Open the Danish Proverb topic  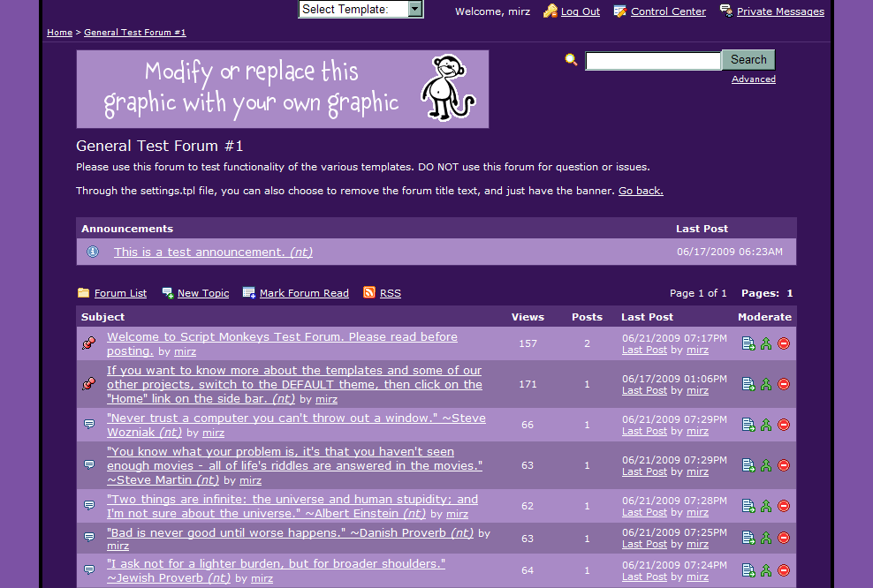pos(290,533)
